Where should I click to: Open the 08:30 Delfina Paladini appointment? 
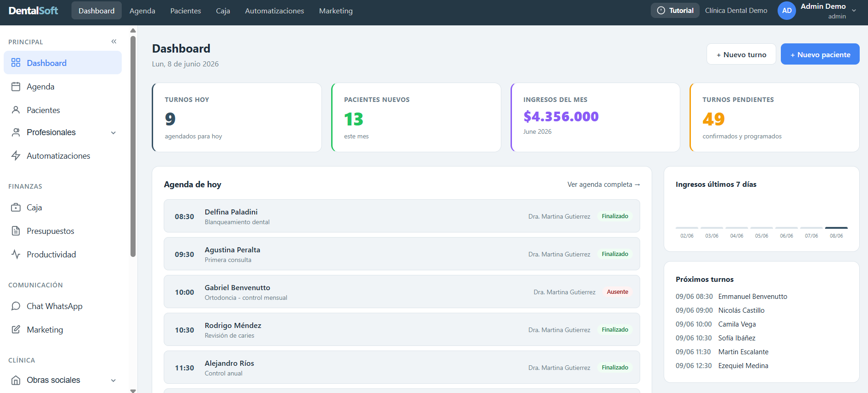(x=402, y=216)
